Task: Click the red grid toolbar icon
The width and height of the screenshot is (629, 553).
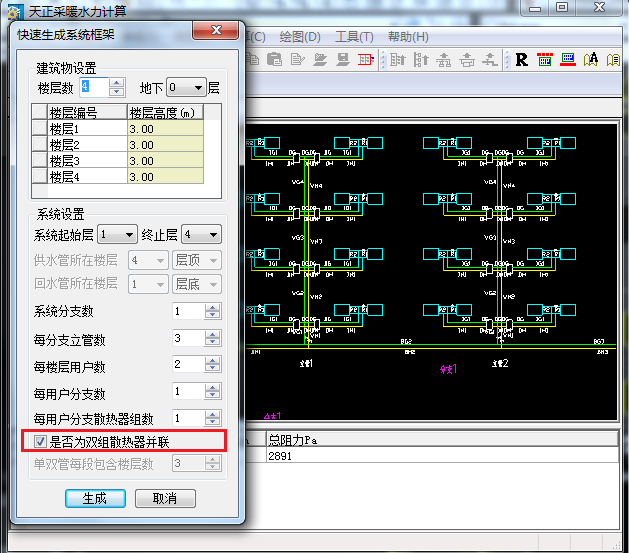Action: click(545, 60)
